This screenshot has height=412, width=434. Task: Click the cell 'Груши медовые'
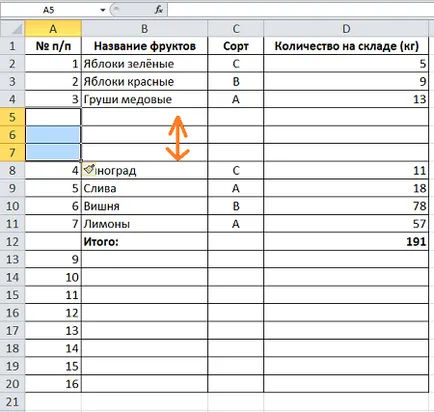144,99
